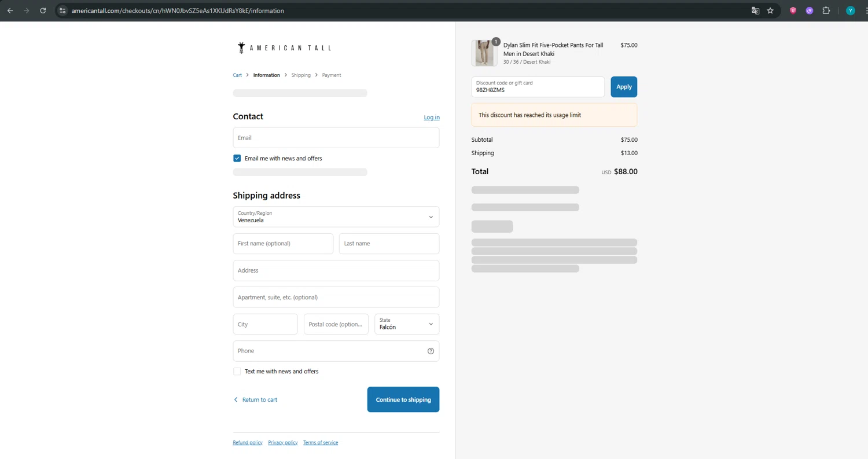Focus the Email input field
This screenshot has width=868, height=459.
(336, 138)
